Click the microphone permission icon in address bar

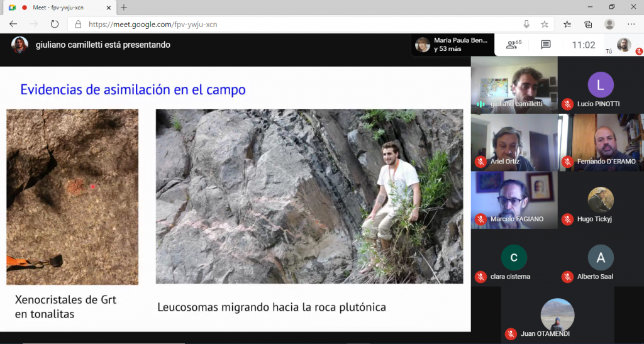526,25
